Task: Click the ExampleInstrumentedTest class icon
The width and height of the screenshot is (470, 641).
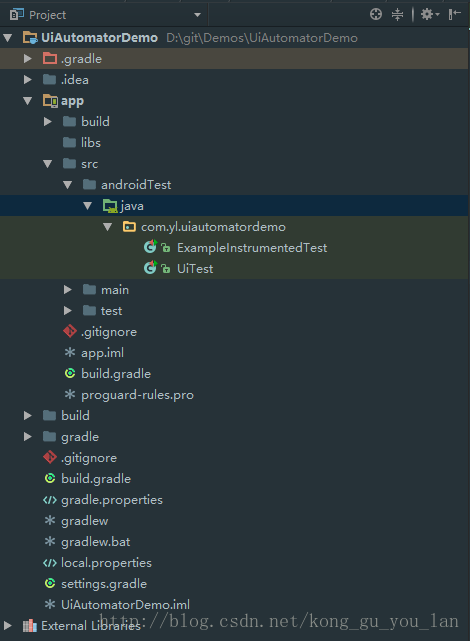Action: 150,247
